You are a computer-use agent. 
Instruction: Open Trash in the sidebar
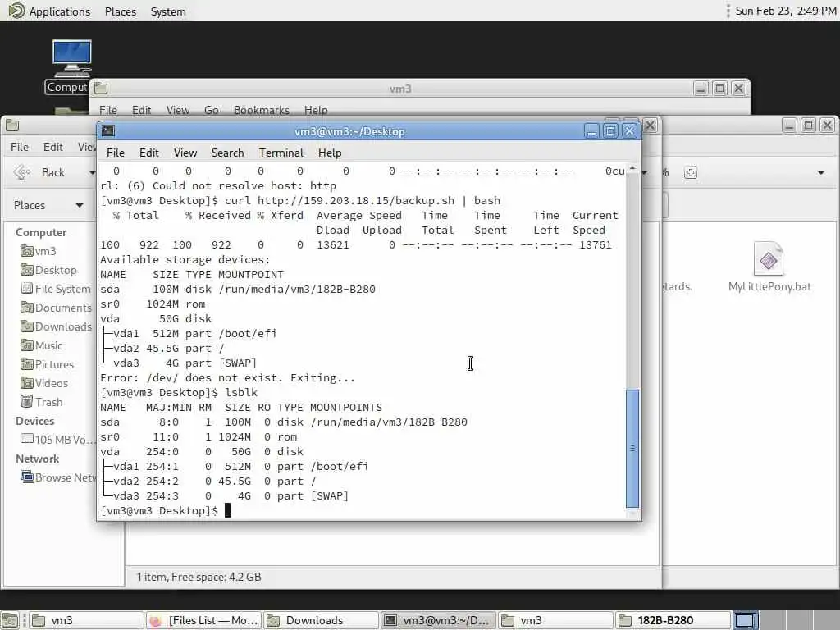pos(41,402)
